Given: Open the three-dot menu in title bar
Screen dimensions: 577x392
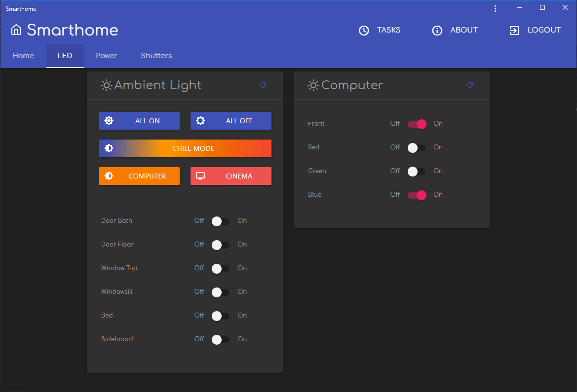Looking at the screenshot, I should coord(495,8).
